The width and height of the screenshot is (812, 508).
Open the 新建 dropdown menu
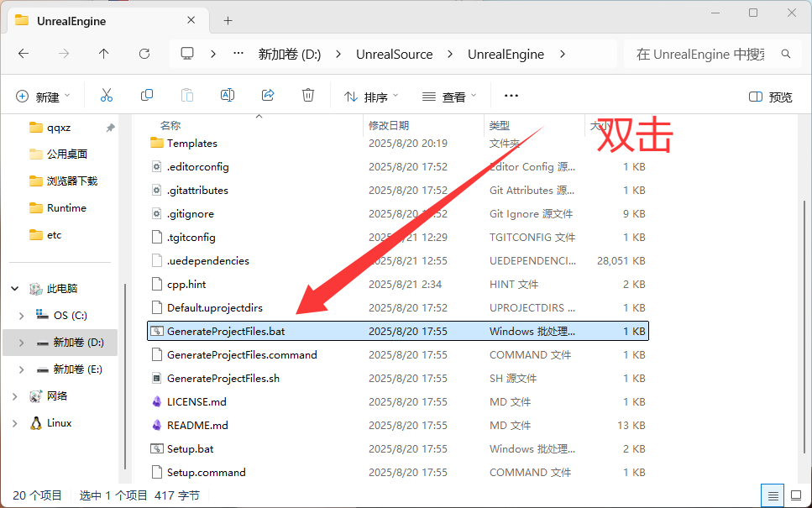click(x=43, y=97)
